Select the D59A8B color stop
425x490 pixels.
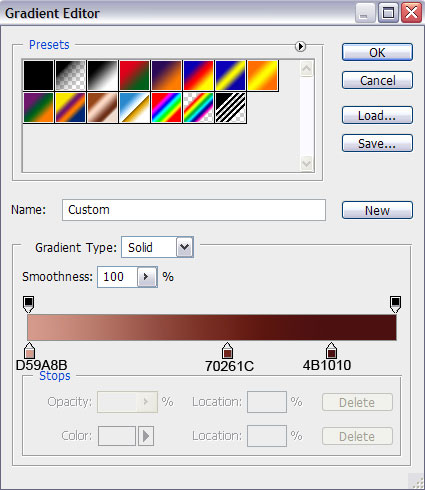(29, 350)
